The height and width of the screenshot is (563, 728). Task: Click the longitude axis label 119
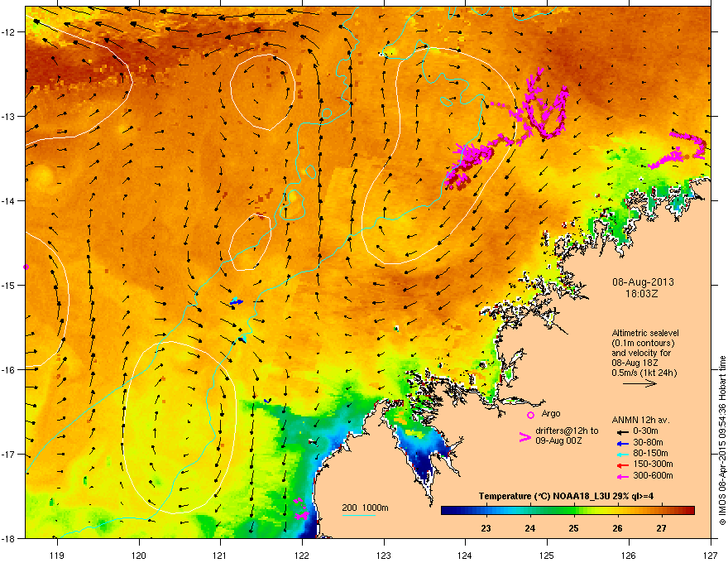(x=57, y=555)
